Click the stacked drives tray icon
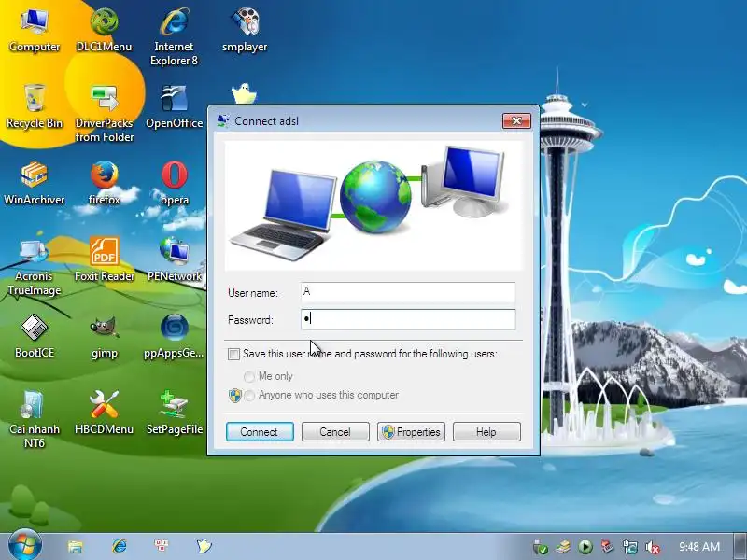The height and width of the screenshot is (560, 747). pos(563,547)
